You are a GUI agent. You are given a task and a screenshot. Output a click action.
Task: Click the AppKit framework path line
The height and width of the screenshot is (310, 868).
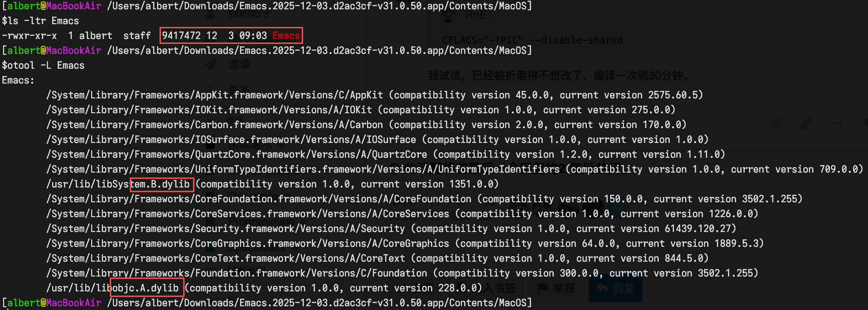click(214, 95)
